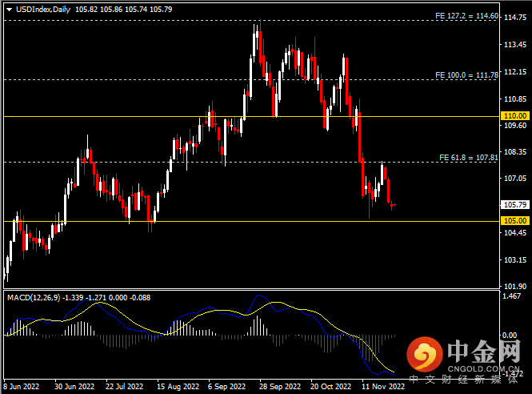Click the orange 105.00 price tag

(516, 220)
